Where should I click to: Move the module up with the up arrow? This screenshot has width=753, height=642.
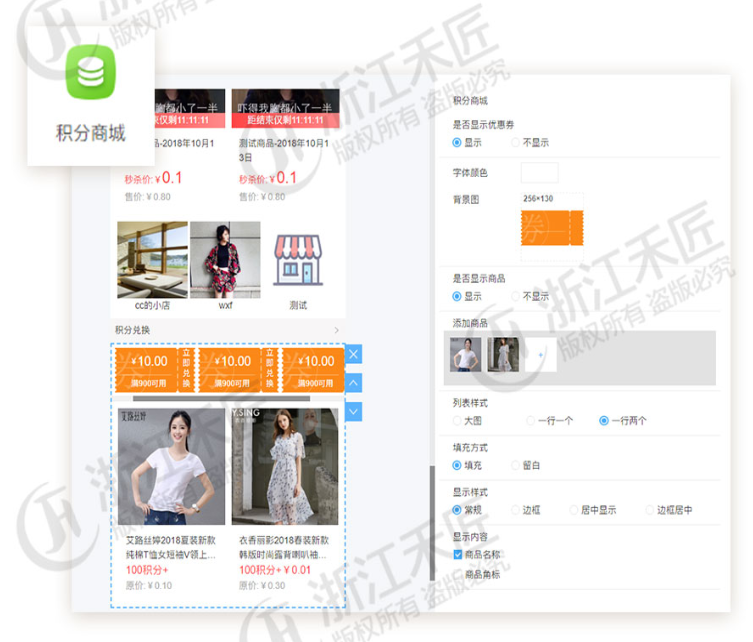pos(353,383)
